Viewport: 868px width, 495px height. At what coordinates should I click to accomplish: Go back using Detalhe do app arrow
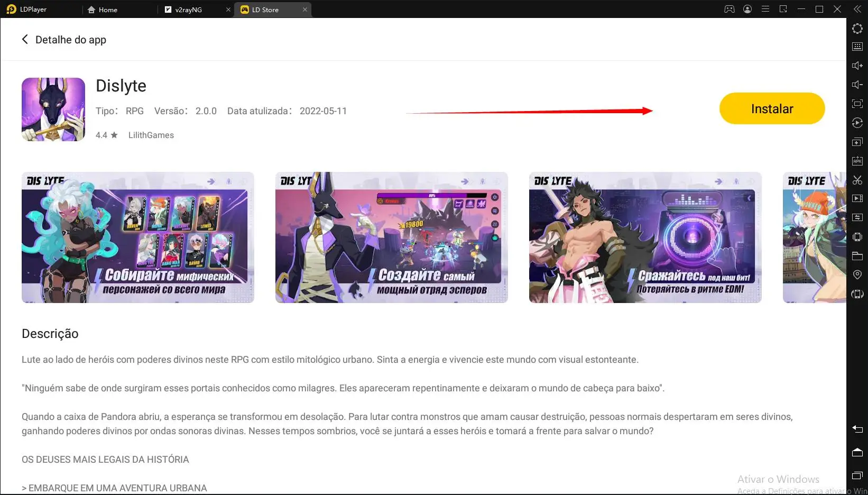[x=25, y=40]
